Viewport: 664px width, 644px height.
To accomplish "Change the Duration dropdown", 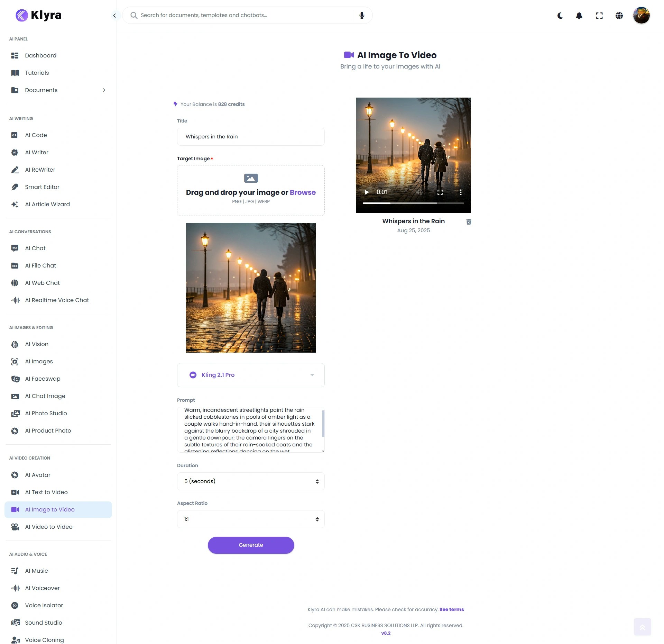I will pyautogui.click(x=251, y=481).
